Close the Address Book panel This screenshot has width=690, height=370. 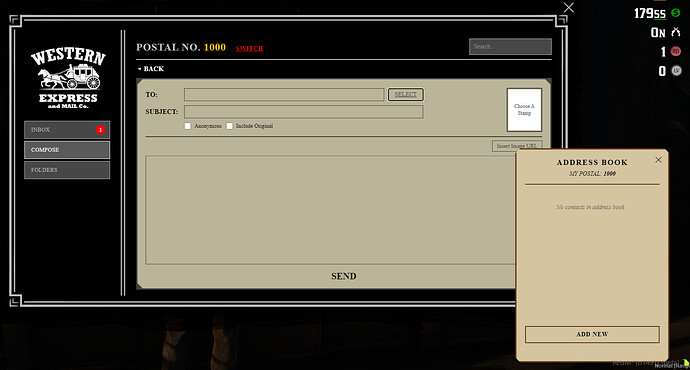658,160
